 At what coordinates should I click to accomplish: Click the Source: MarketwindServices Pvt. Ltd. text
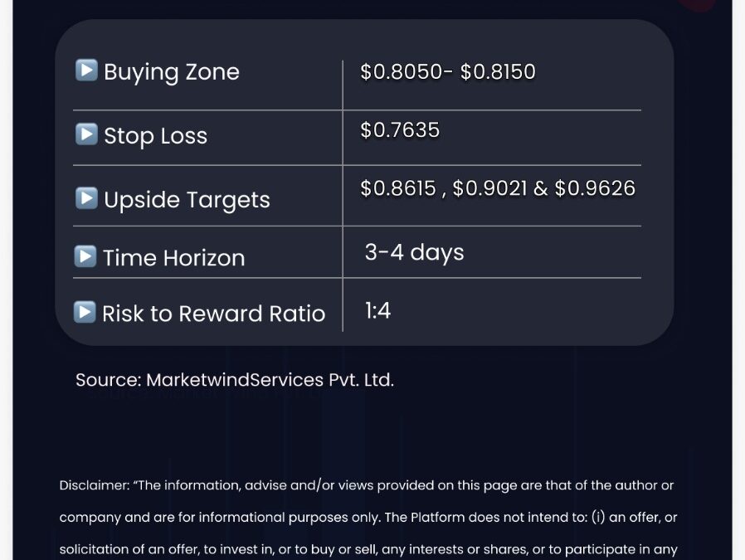[235, 380]
